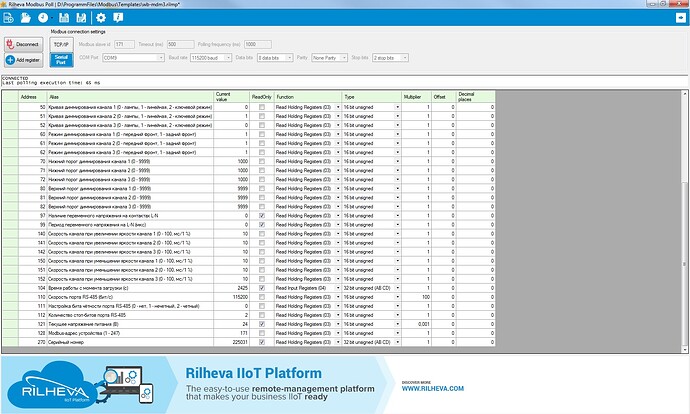Click the table vertical scrollbar thumb
Screen dimensions: 690x414
point(684,264)
